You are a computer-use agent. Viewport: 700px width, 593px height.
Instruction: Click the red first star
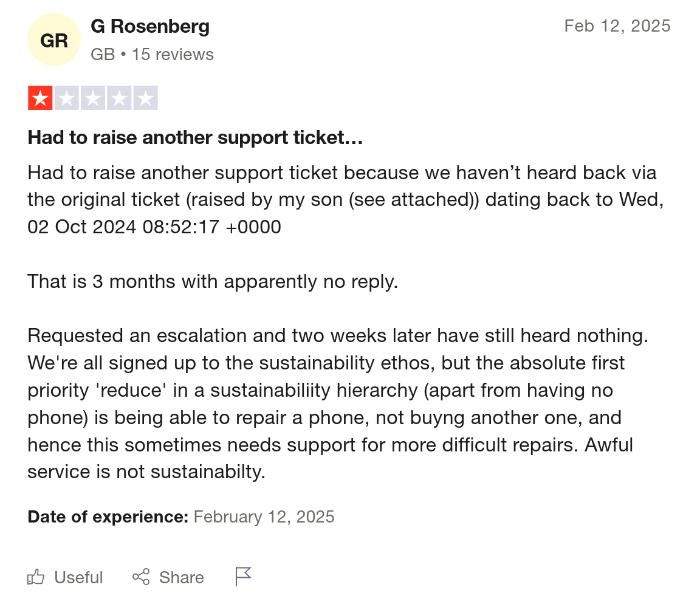pos(40,98)
